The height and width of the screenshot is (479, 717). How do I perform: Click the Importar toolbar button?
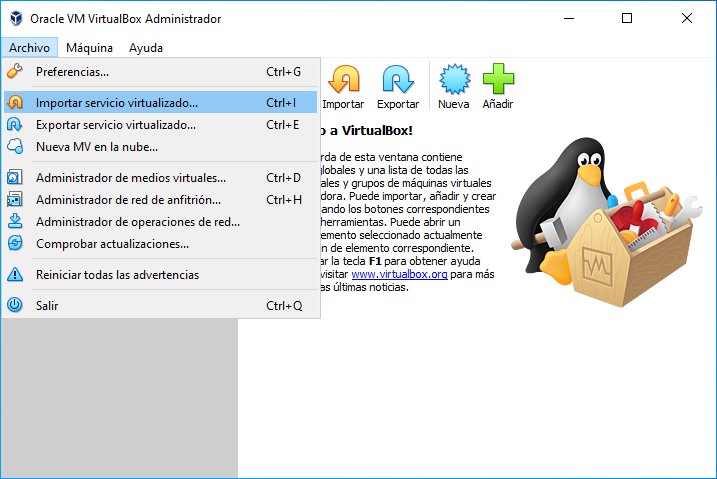(343, 87)
